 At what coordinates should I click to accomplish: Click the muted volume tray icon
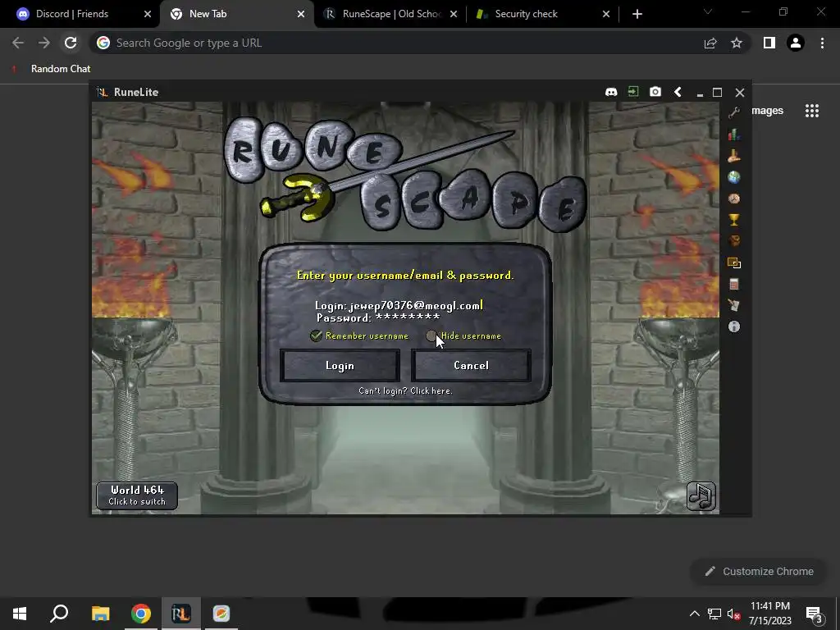(734, 614)
